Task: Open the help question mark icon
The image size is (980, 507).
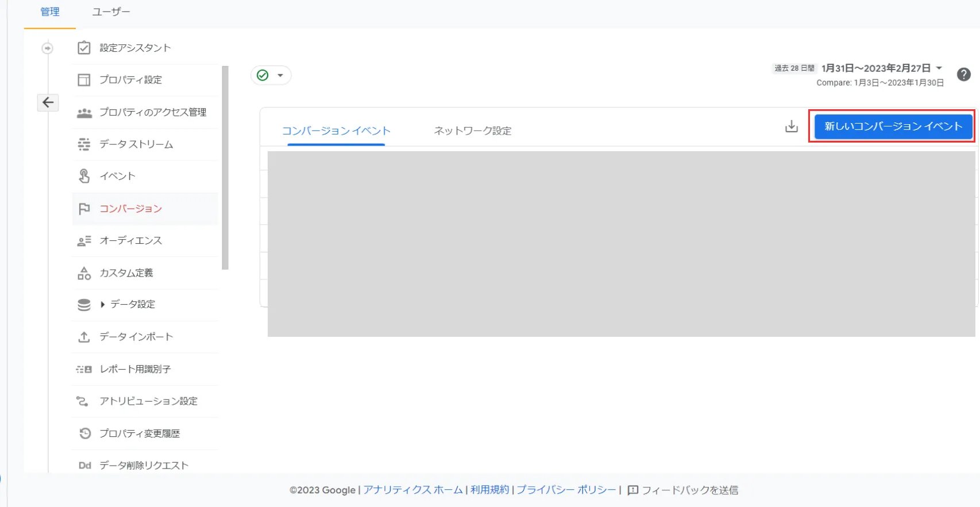Action: point(963,75)
